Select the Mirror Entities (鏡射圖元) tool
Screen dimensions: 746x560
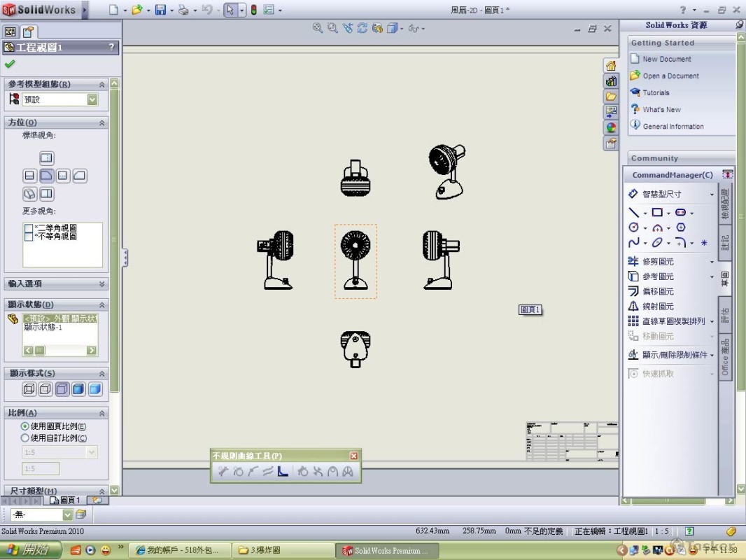point(633,306)
